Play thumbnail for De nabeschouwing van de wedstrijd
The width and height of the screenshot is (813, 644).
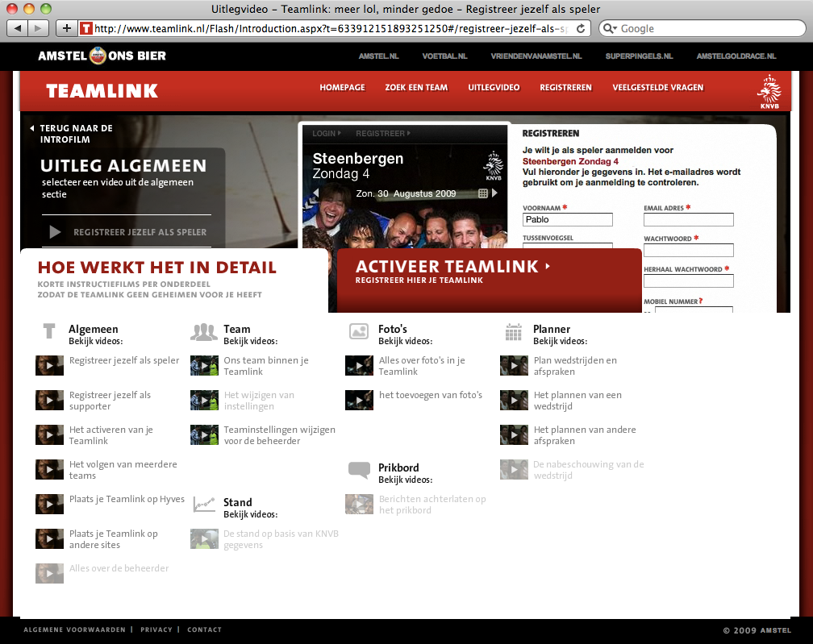click(x=514, y=469)
